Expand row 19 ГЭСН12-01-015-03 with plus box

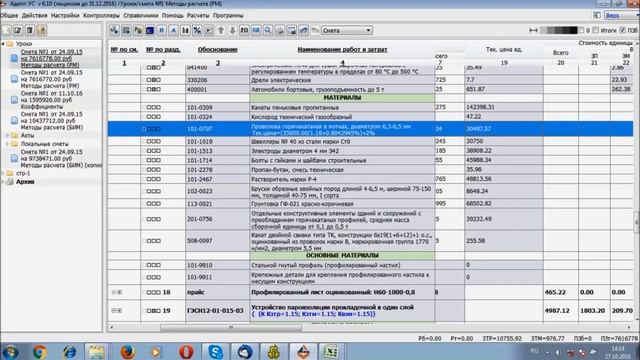[x=120, y=311]
